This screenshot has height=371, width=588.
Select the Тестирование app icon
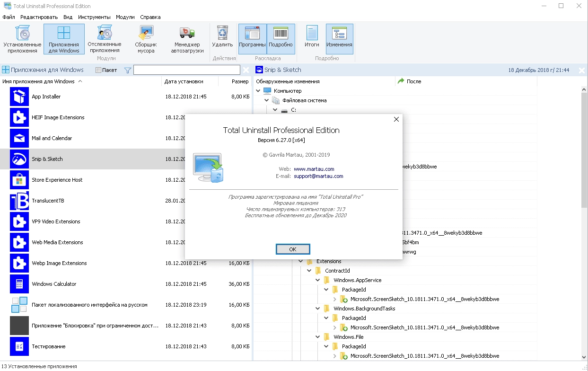[x=19, y=346]
